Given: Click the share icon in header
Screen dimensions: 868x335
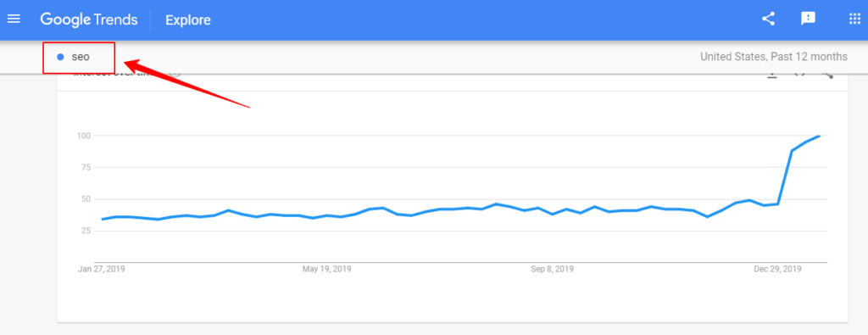Looking at the screenshot, I should pos(768,19).
